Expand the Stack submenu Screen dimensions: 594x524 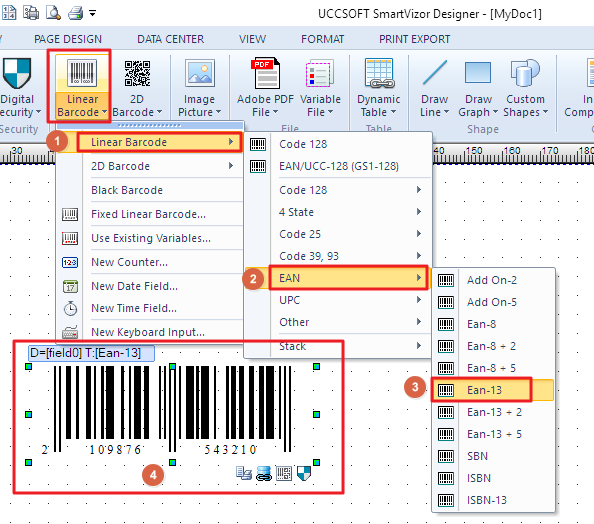(338, 346)
